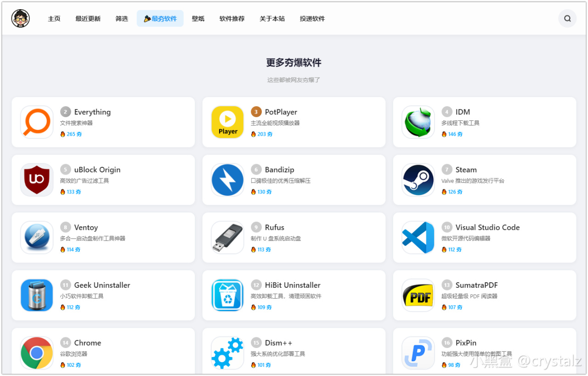This screenshot has height=376, width=588.
Task: Click the site avatar logo
Action: [x=21, y=18]
